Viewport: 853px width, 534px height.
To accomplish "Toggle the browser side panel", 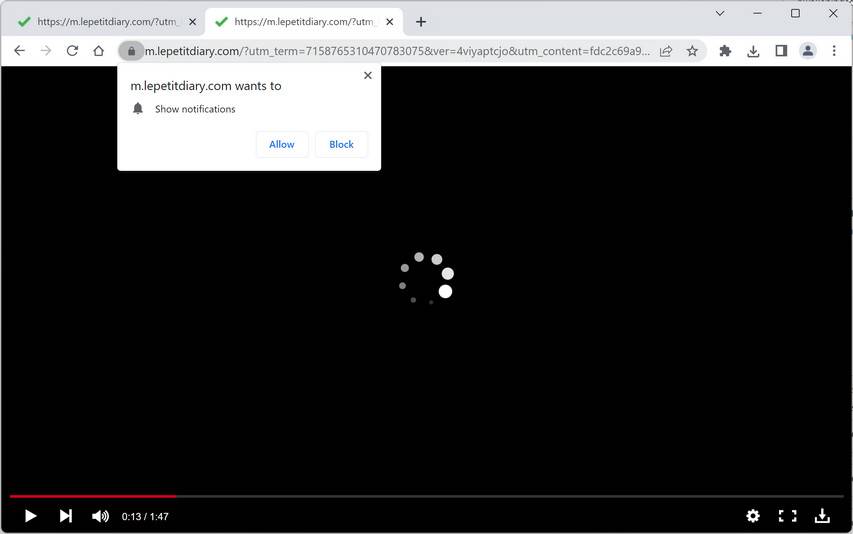I will point(781,51).
